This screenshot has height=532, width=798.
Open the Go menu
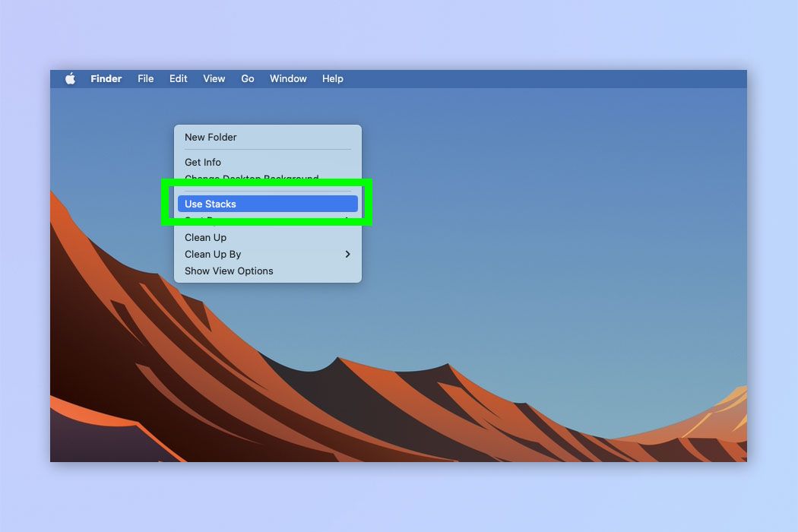pos(247,78)
